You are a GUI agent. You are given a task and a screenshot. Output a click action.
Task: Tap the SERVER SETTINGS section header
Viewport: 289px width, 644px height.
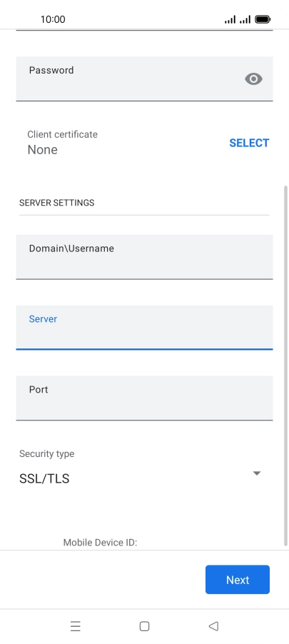[x=56, y=203]
